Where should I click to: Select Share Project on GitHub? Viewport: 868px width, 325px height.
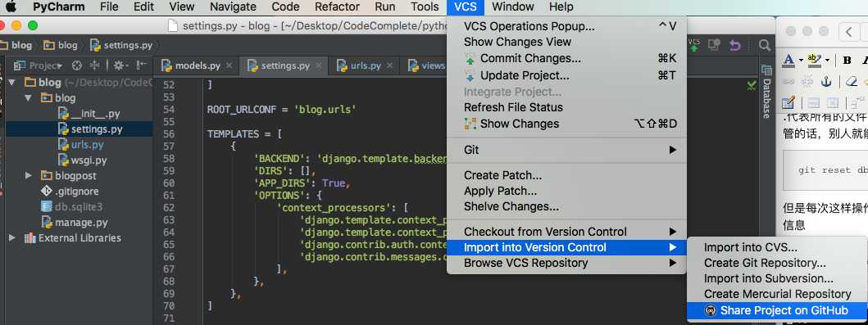pyautogui.click(x=777, y=310)
